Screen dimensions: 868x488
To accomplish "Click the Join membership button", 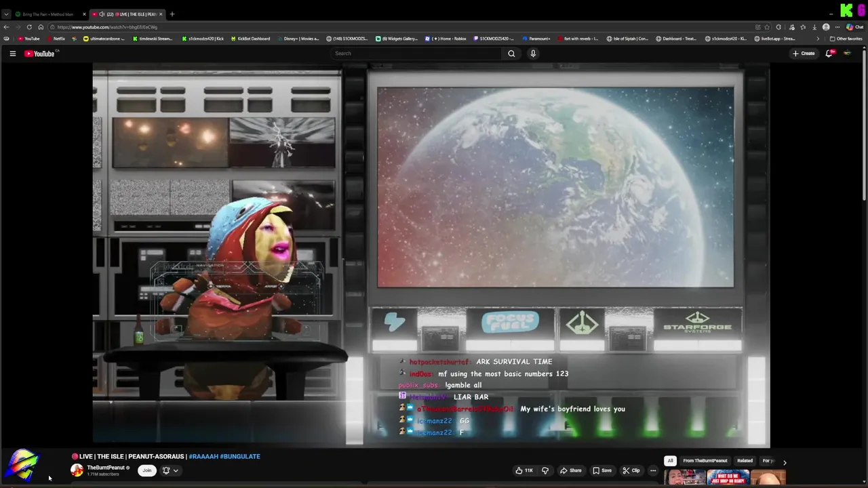I will 146,470.
